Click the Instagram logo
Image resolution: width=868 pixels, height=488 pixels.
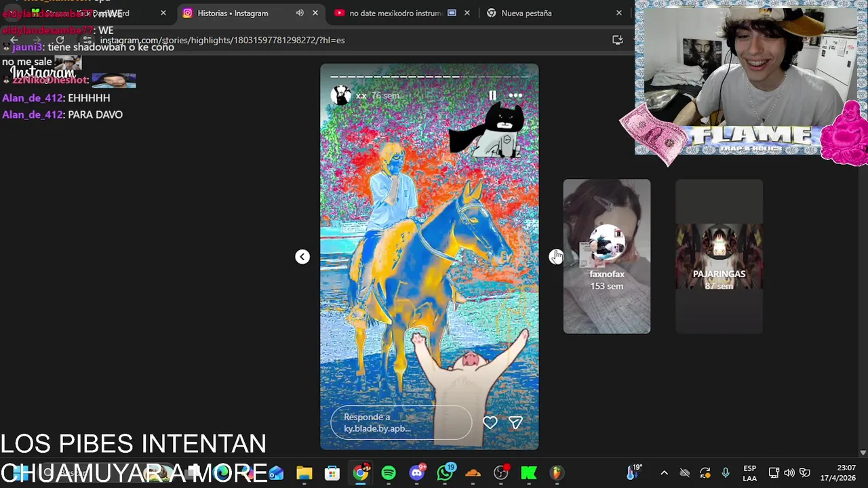point(42,72)
